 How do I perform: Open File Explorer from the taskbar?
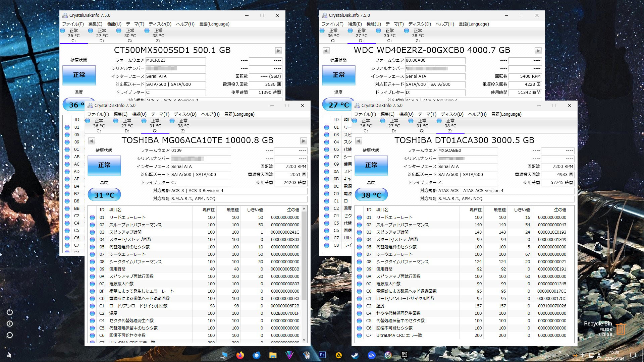pos(273,355)
